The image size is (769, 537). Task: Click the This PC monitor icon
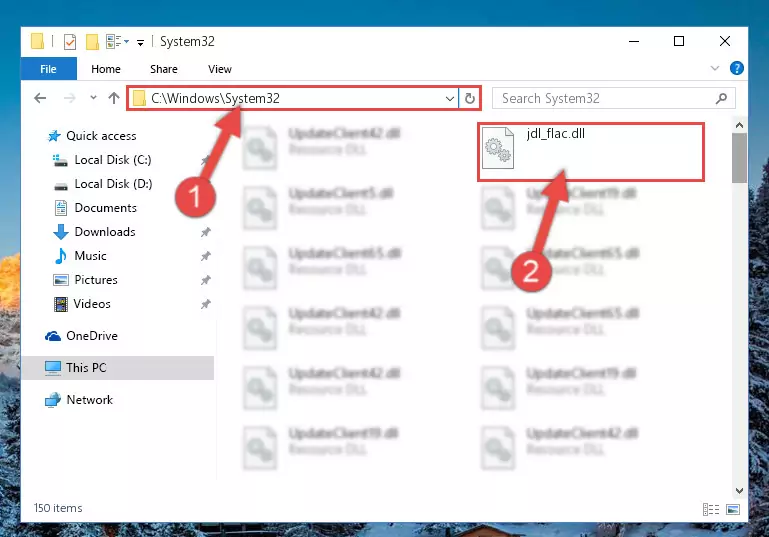pyautogui.click(x=52, y=368)
